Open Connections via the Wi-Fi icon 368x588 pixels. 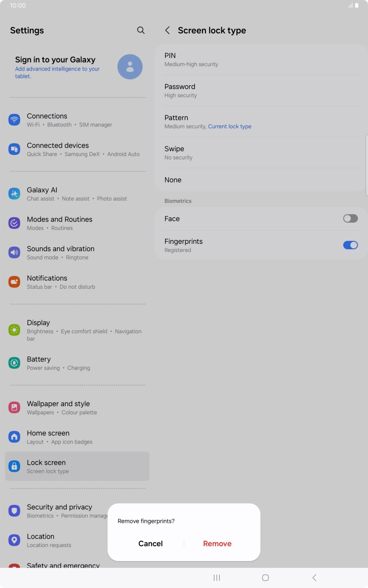[14, 120]
